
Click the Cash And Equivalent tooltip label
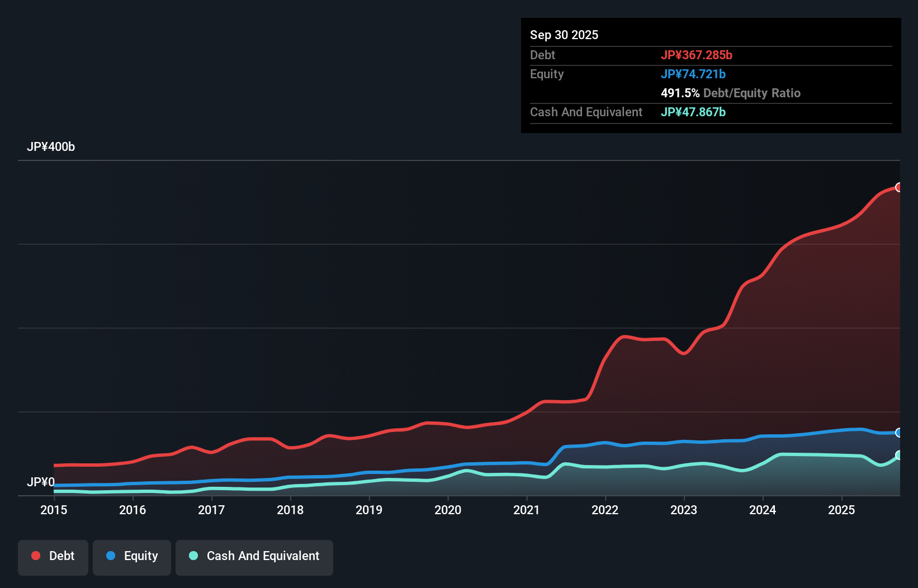pyautogui.click(x=586, y=112)
